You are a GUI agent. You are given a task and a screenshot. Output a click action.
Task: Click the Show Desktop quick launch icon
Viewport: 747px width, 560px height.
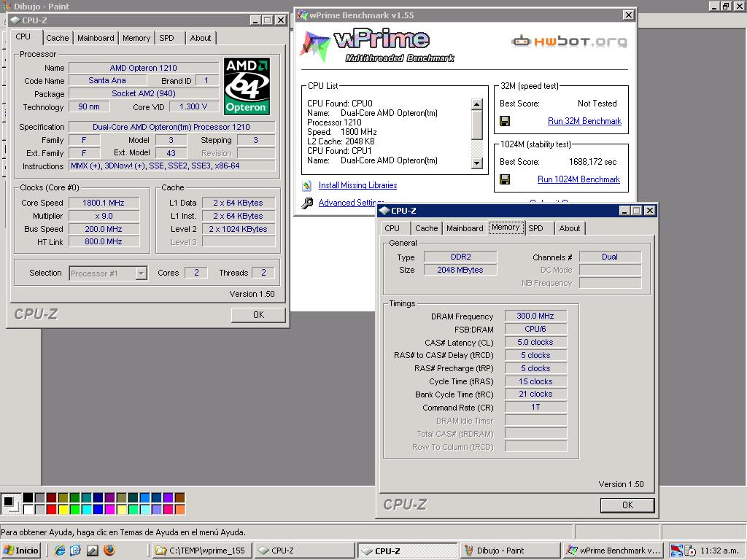[x=76, y=551]
